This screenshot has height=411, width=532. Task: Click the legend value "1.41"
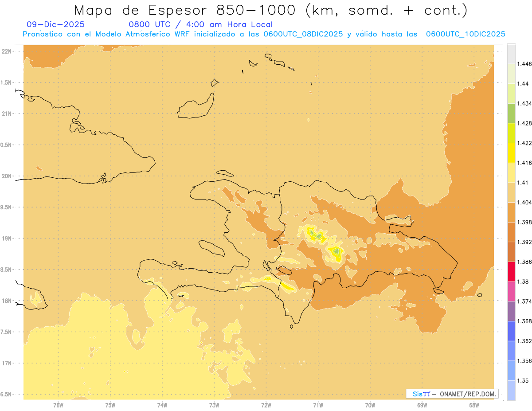pyautogui.click(x=523, y=182)
